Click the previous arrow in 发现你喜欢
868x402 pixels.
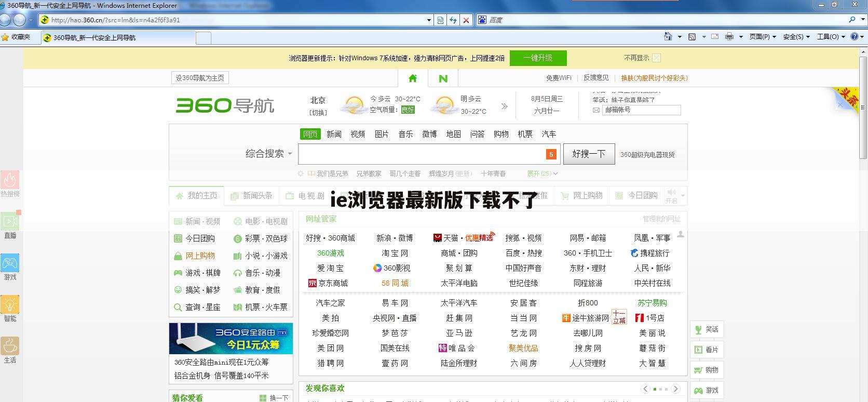pyautogui.click(x=645, y=388)
